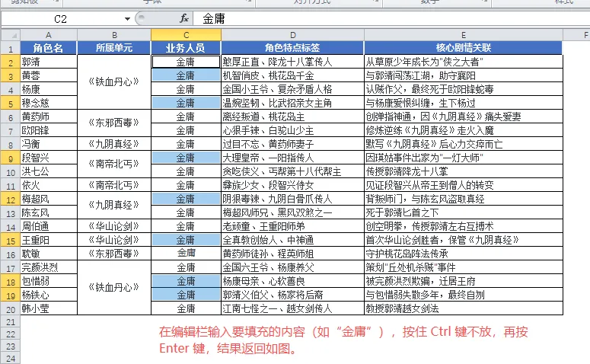Select row 5 header

point(11,103)
